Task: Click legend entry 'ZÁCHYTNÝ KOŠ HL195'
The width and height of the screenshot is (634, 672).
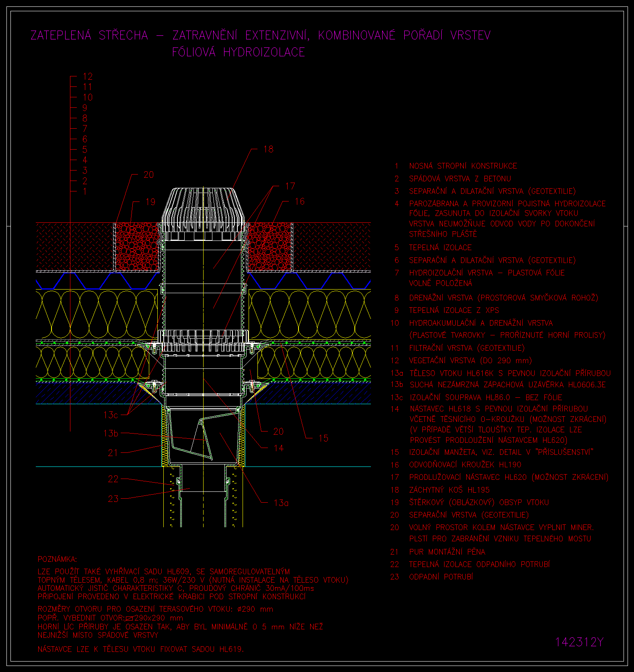Action: pyautogui.click(x=449, y=490)
